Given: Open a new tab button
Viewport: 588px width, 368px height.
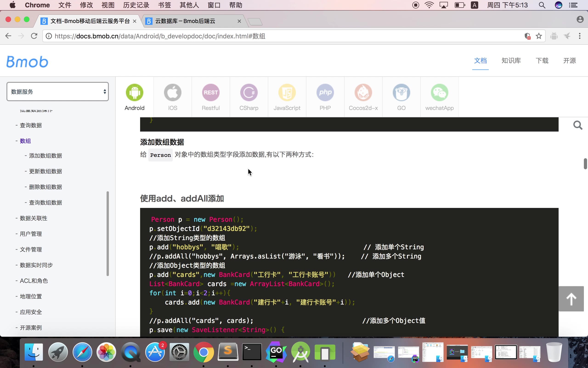Looking at the screenshot, I should coord(255,22).
